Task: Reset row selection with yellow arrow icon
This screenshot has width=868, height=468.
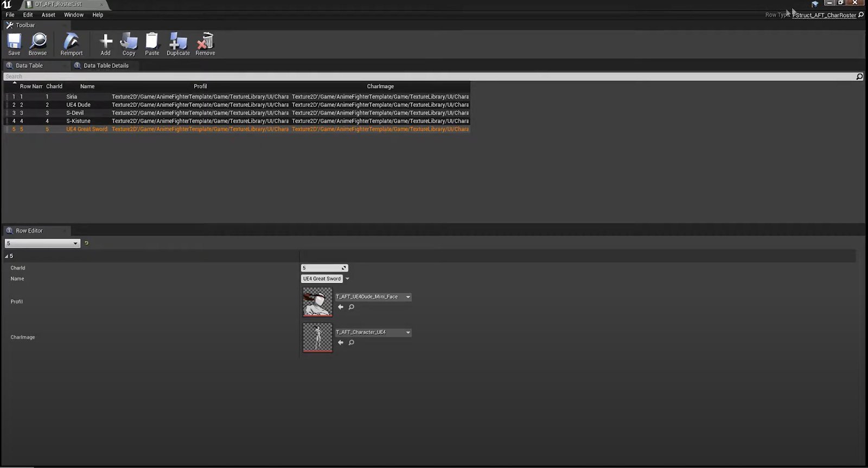Action: click(86, 243)
